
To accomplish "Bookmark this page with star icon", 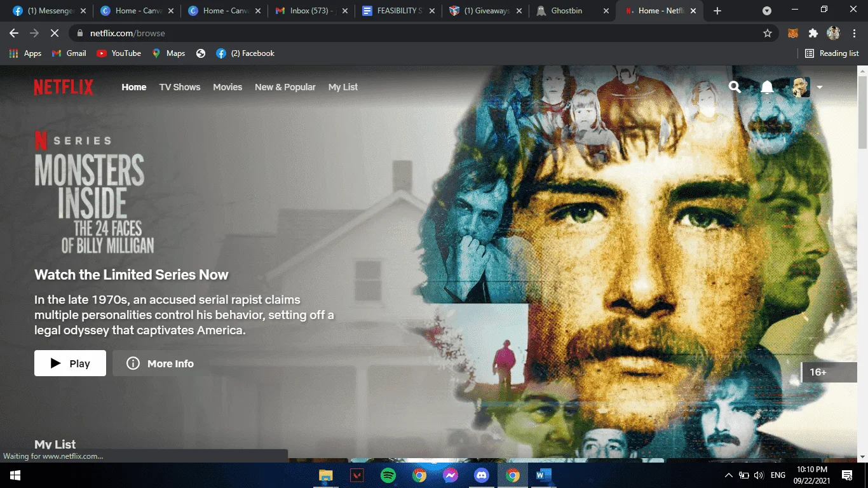I will [767, 33].
